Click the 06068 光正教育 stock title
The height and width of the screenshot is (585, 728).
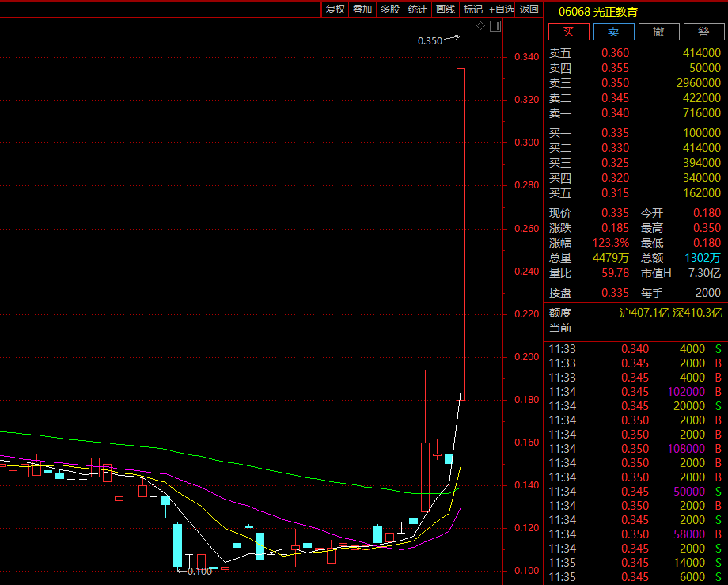[598, 11]
